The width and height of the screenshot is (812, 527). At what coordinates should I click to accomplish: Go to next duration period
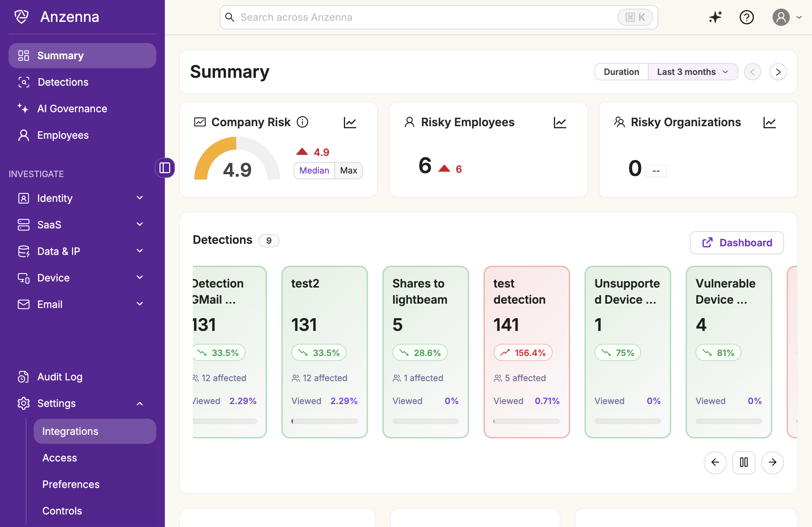(x=778, y=72)
